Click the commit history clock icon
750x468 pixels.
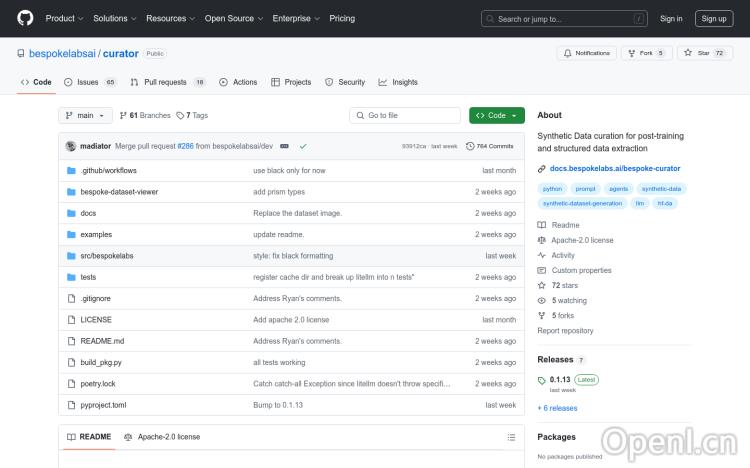(x=470, y=146)
